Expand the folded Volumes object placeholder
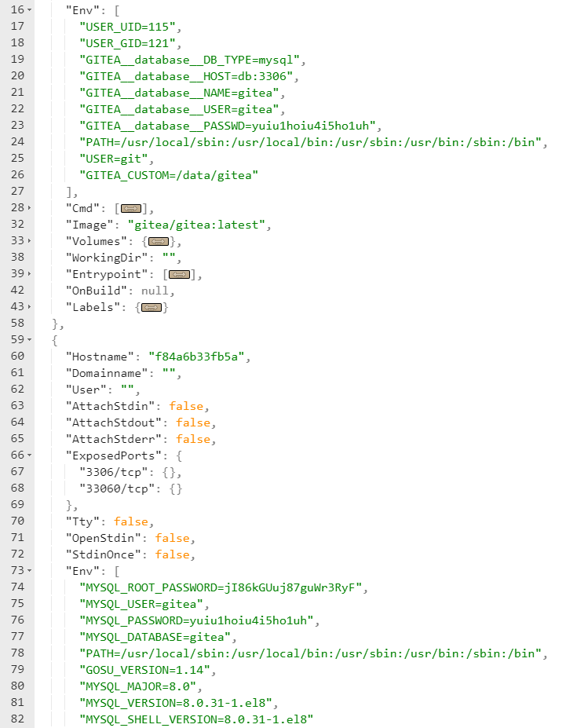577x728 pixels. click(159, 241)
